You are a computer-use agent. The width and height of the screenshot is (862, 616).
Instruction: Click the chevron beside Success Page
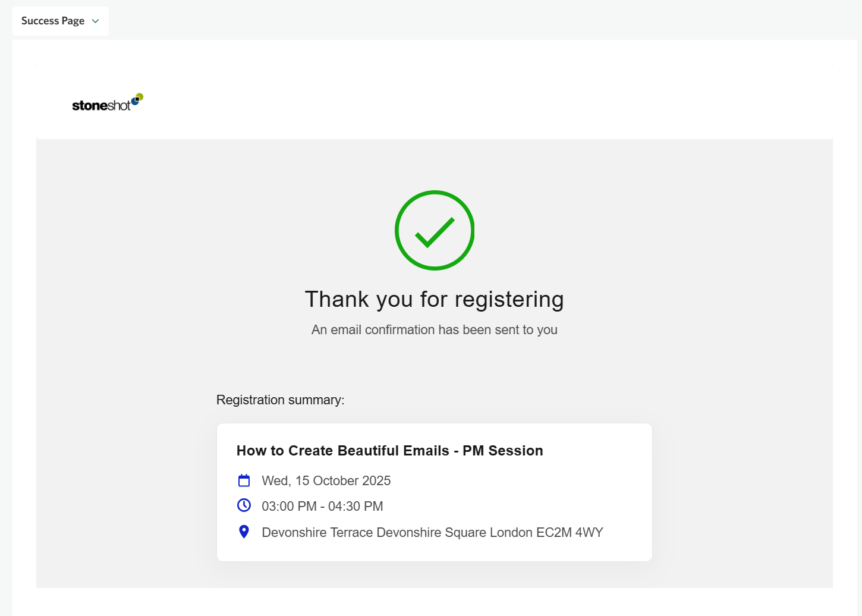96,21
